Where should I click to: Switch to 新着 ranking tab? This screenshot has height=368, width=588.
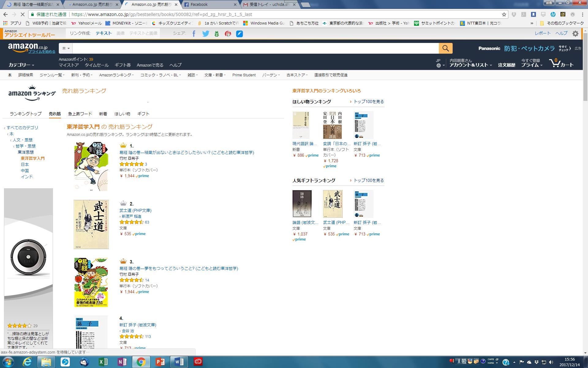(x=103, y=114)
